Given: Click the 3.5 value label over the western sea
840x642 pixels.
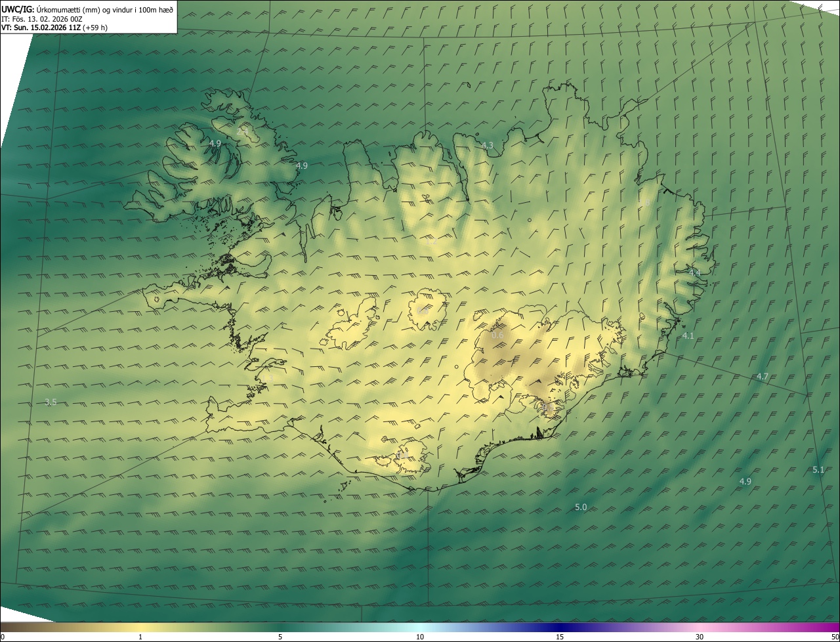Looking at the screenshot, I should pos(51,402).
